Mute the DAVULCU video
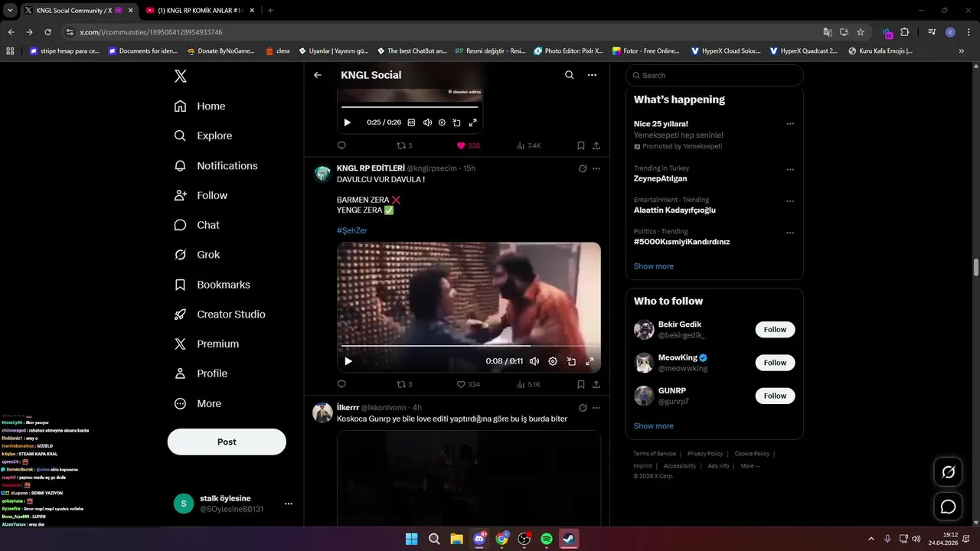Image resolution: width=980 pixels, height=551 pixels. coord(534,361)
